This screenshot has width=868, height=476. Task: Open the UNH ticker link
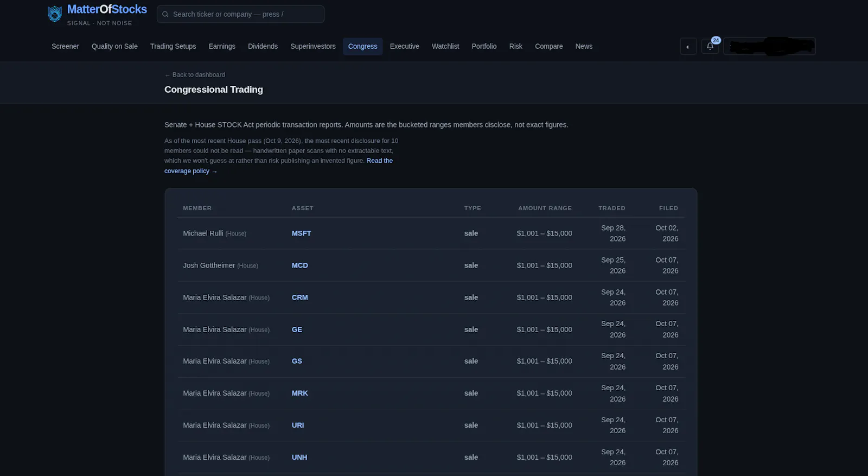click(299, 457)
